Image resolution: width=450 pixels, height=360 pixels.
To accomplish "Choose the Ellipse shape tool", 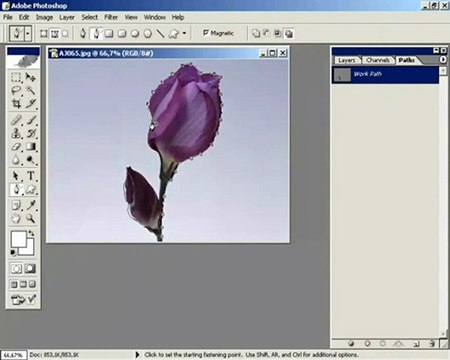I will 135,34.
